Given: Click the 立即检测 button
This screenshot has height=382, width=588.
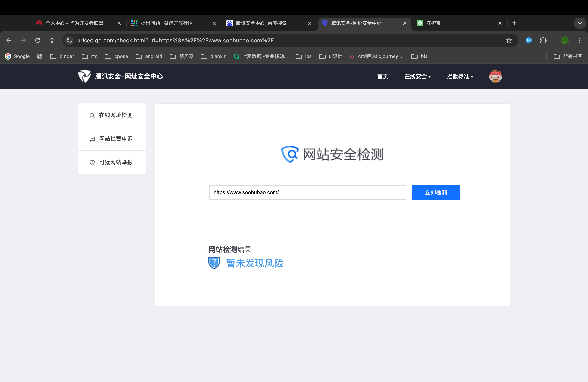Looking at the screenshot, I should point(436,192).
